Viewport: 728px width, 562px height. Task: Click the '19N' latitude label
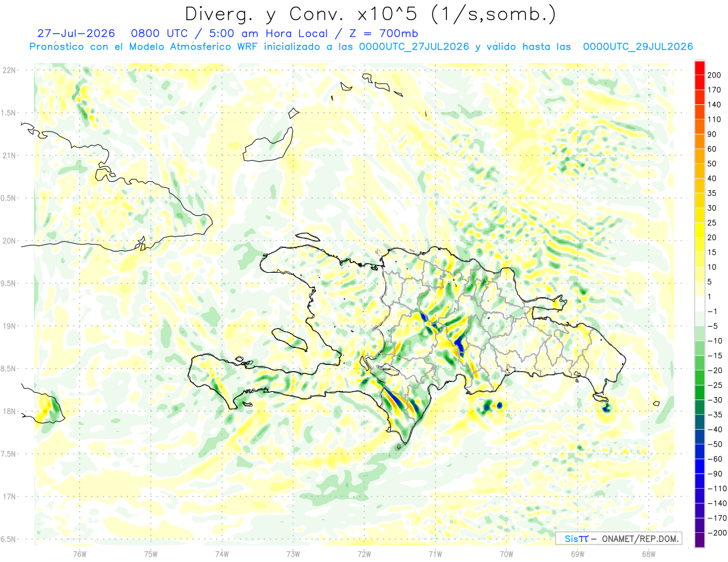click(10, 326)
